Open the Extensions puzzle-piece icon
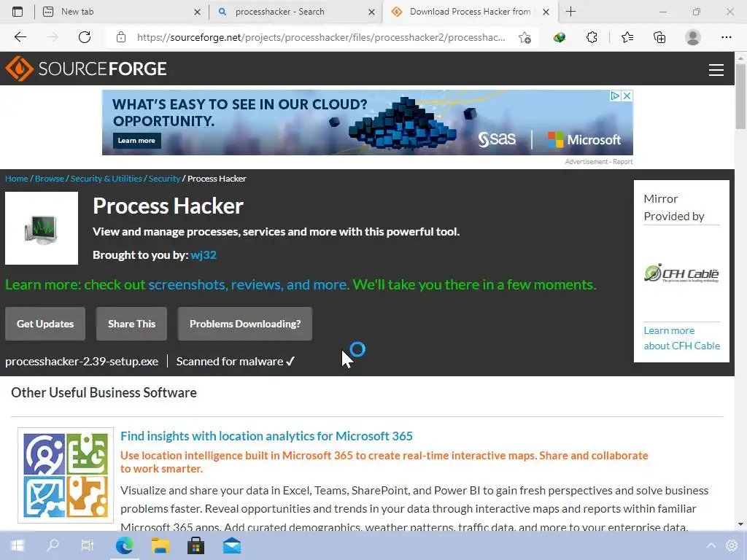 coord(592,37)
